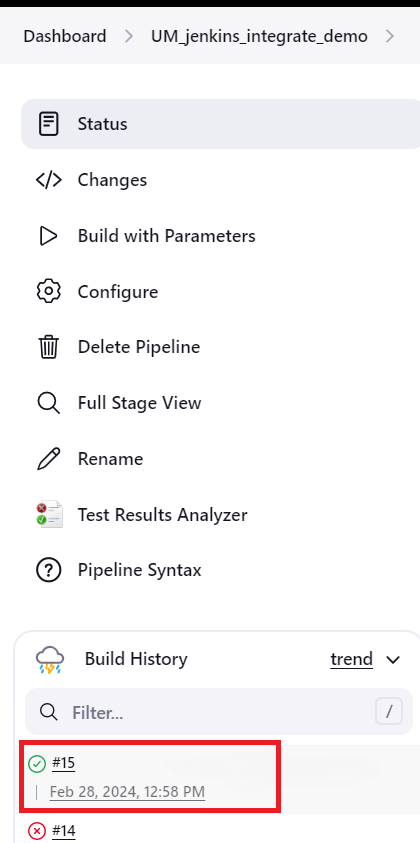
Task: Expand the Build History chevron dropdown
Action: click(x=394, y=660)
